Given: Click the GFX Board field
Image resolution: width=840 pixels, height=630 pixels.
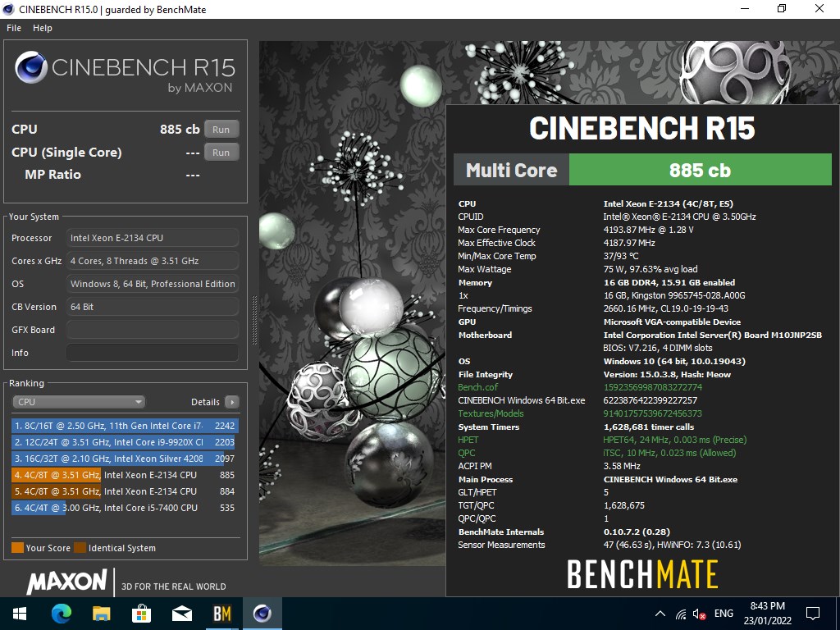Looking at the screenshot, I should coord(153,330).
